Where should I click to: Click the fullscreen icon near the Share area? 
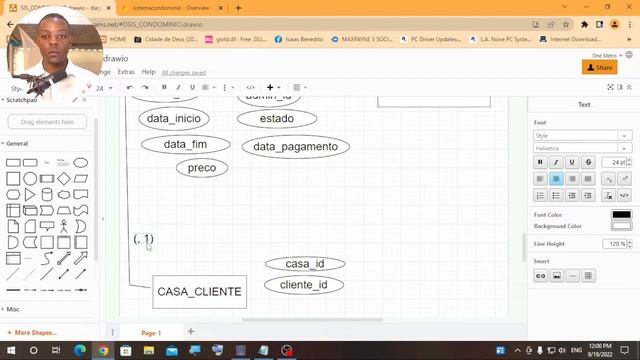(610, 87)
